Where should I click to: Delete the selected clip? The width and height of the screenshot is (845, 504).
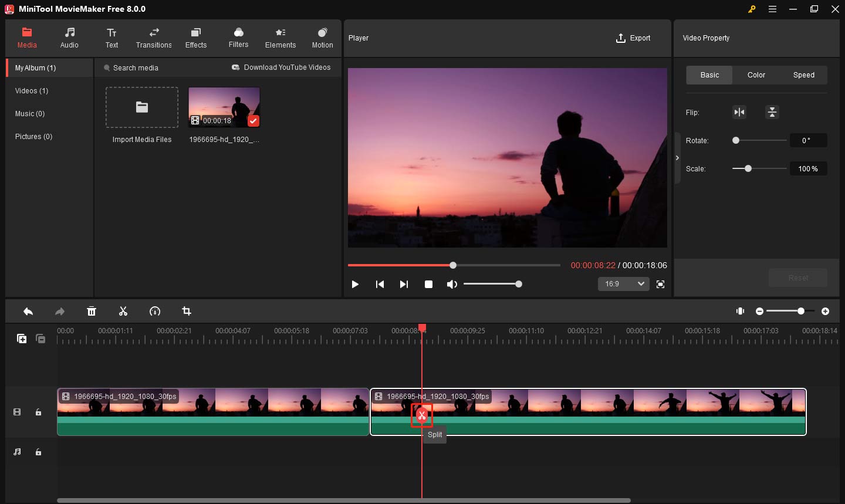(x=92, y=311)
